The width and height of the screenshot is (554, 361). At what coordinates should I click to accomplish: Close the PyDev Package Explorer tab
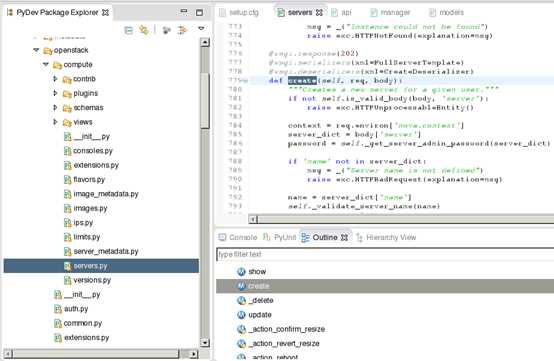105,13
